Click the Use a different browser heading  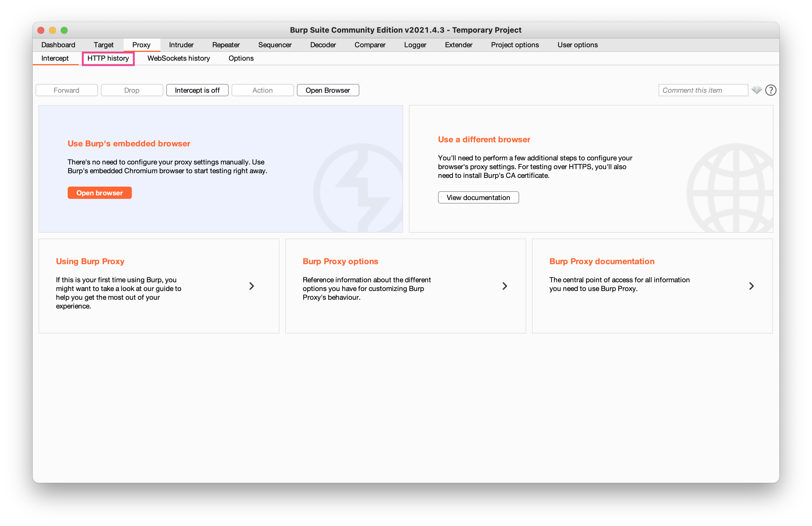tap(484, 139)
